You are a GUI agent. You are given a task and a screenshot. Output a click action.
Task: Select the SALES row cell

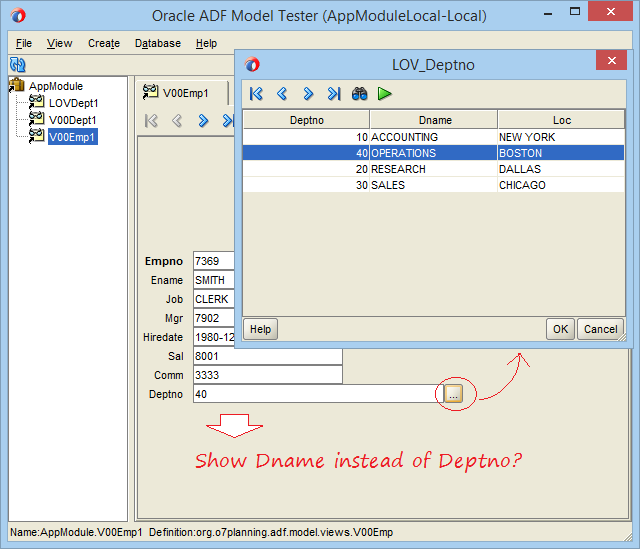(434, 185)
